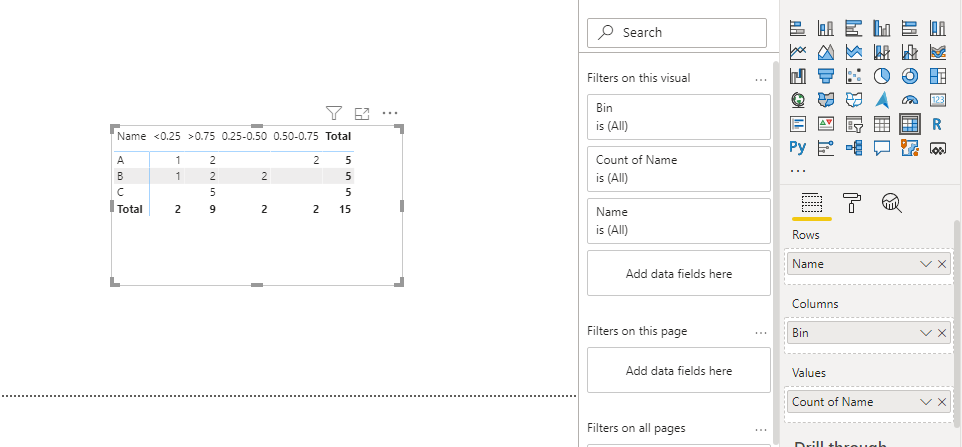
Task: Select the Multi-row card visual
Action: pyautogui.click(x=798, y=124)
